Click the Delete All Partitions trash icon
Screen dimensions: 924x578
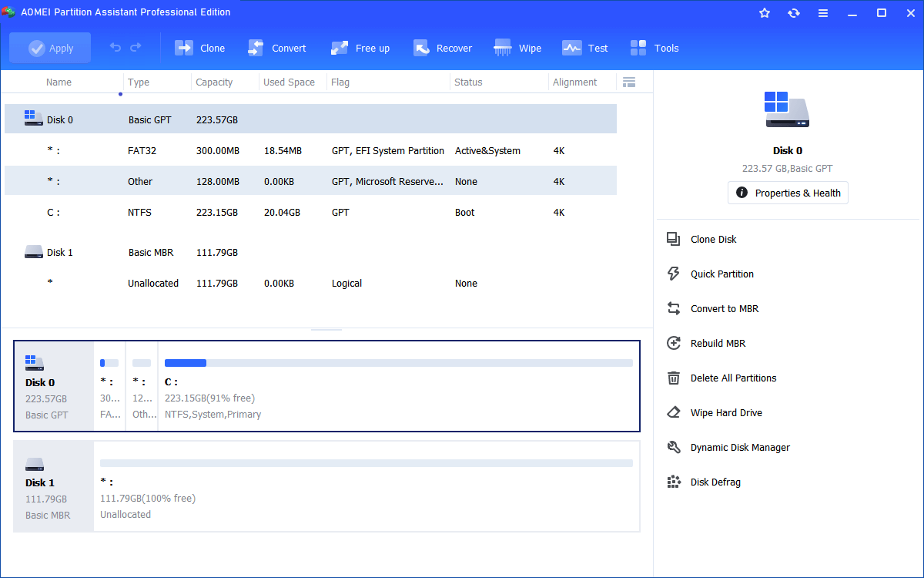pyautogui.click(x=674, y=378)
